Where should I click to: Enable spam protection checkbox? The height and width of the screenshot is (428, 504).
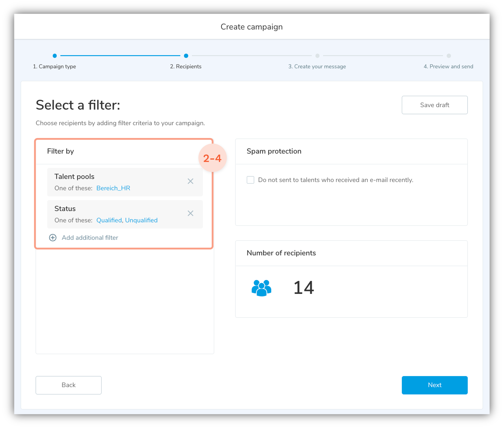click(x=251, y=180)
